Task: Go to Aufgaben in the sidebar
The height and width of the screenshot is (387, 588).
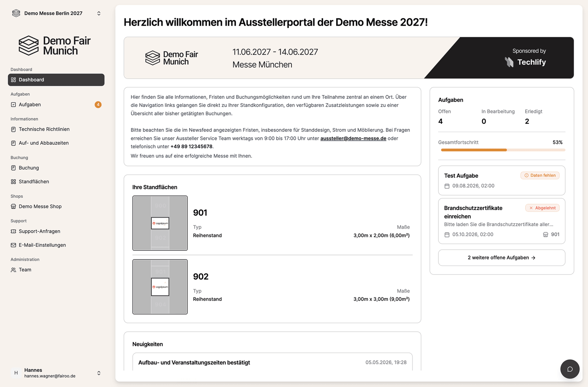Action: point(56,105)
